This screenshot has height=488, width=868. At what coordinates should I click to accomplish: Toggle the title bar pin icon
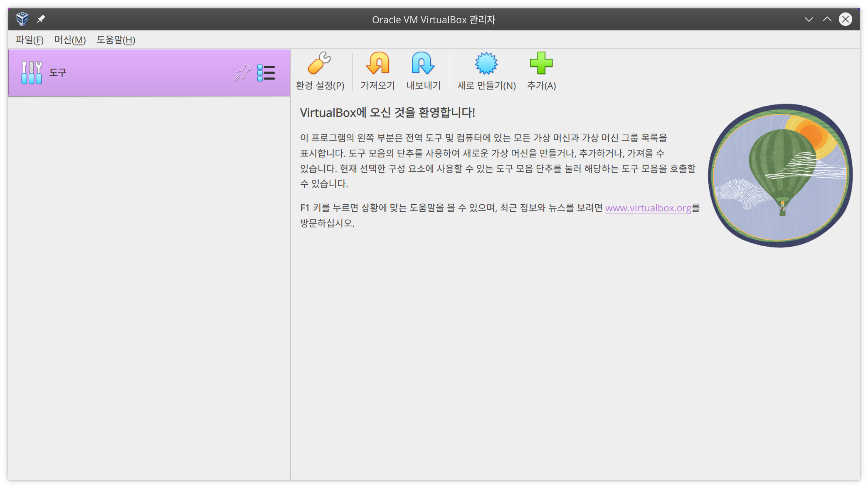click(41, 19)
